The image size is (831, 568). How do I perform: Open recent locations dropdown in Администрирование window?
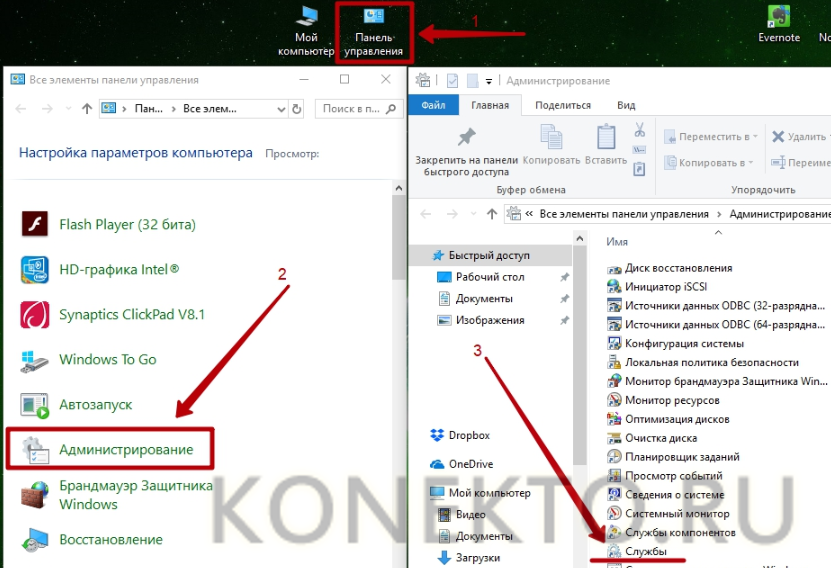pyautogui.click(x=473, y=214)
